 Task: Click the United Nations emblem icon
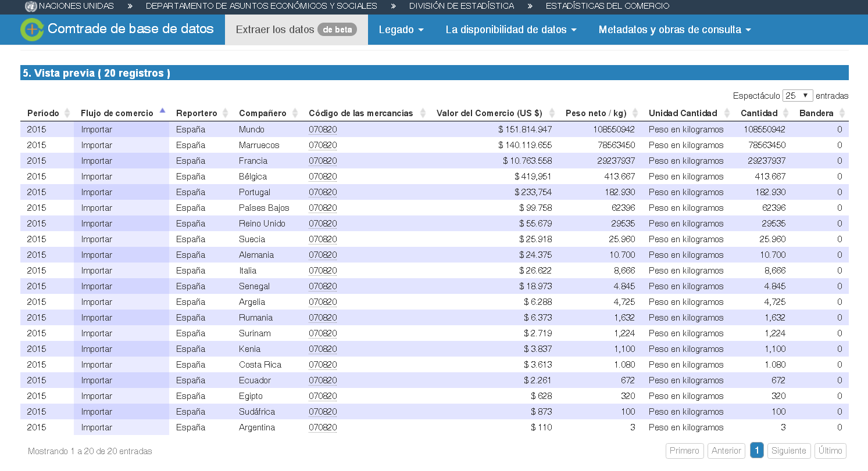click(x=30, y=6)
